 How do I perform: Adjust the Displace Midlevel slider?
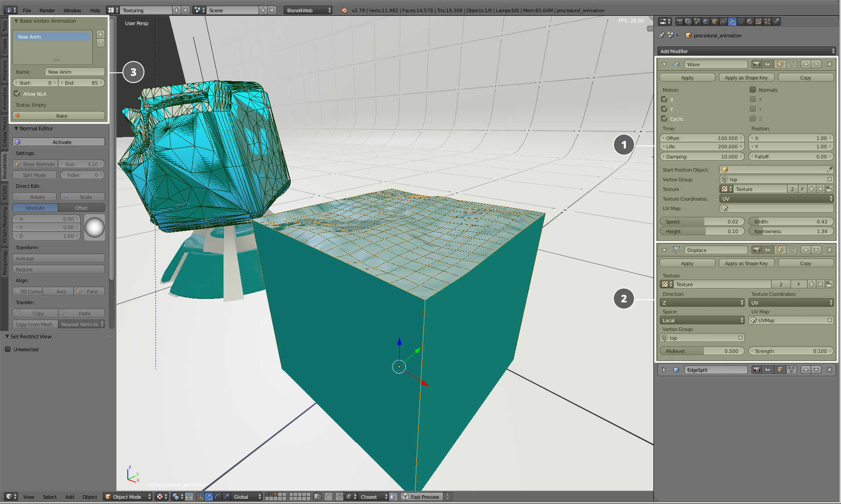[x=702, y=351]
